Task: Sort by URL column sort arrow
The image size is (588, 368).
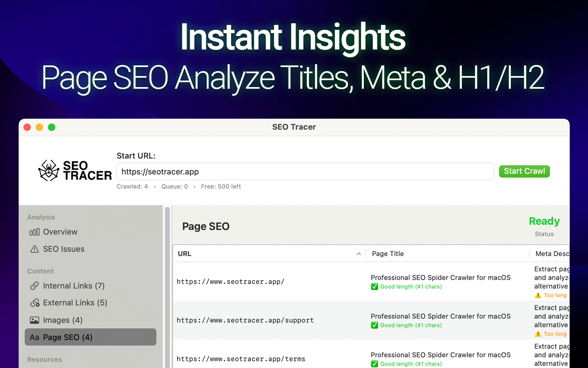Action: click(x=359, y=254)
